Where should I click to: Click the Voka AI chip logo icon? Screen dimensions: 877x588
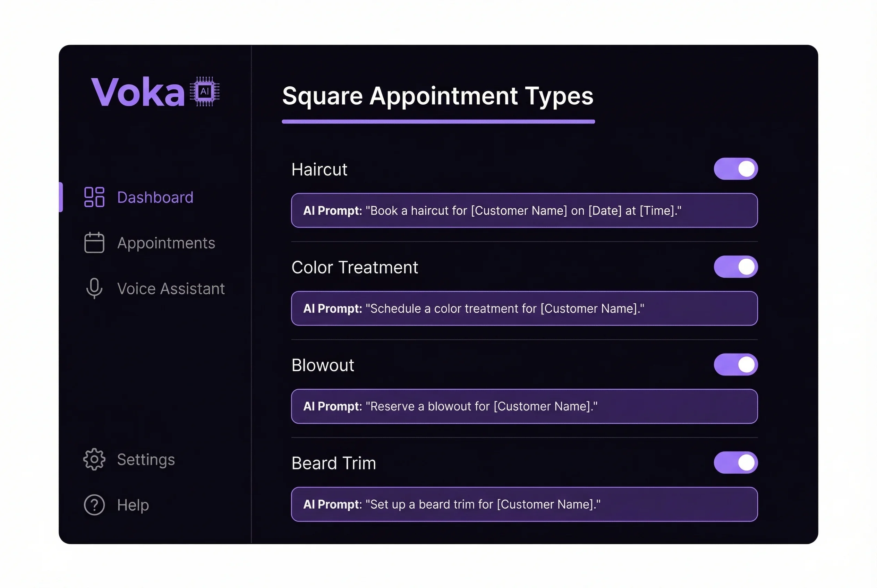205,92
